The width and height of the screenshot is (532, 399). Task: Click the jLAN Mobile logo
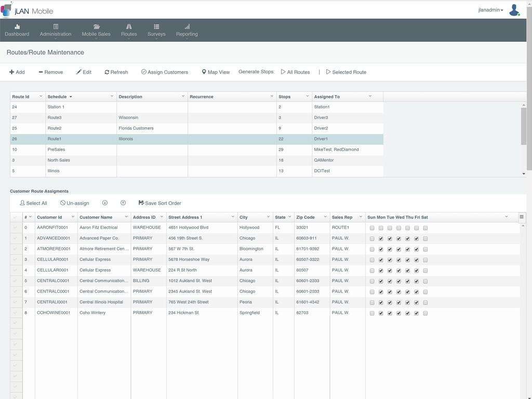click(27, 10)
